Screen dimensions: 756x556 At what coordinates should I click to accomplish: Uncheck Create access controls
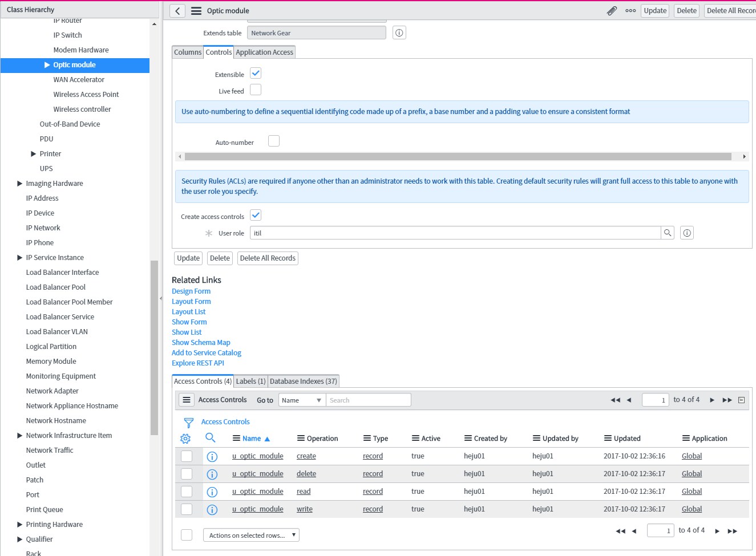[x=256, y=216]
